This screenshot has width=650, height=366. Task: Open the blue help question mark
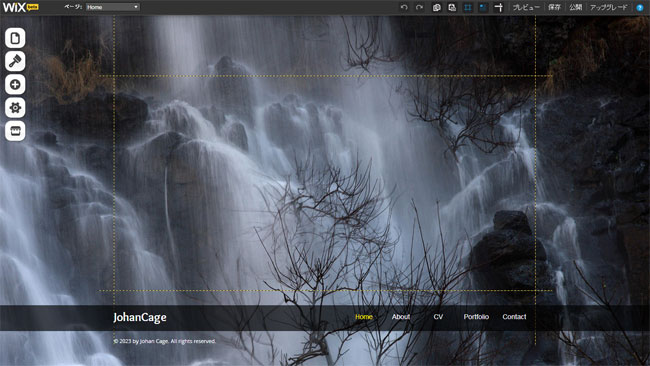coord(640,7)
